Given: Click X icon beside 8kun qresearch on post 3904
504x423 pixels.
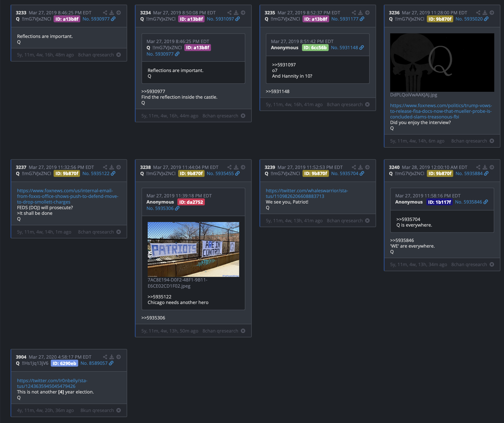Looking at the screenshot, I should pyautogui.click(x=118, y=410).
